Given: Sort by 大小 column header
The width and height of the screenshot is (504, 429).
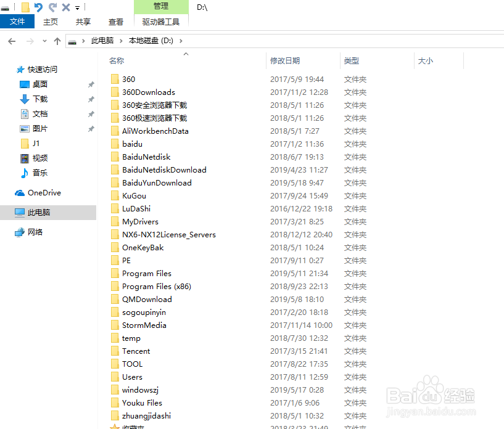Looking at the screenshot, I should click(x=425, y=60).
